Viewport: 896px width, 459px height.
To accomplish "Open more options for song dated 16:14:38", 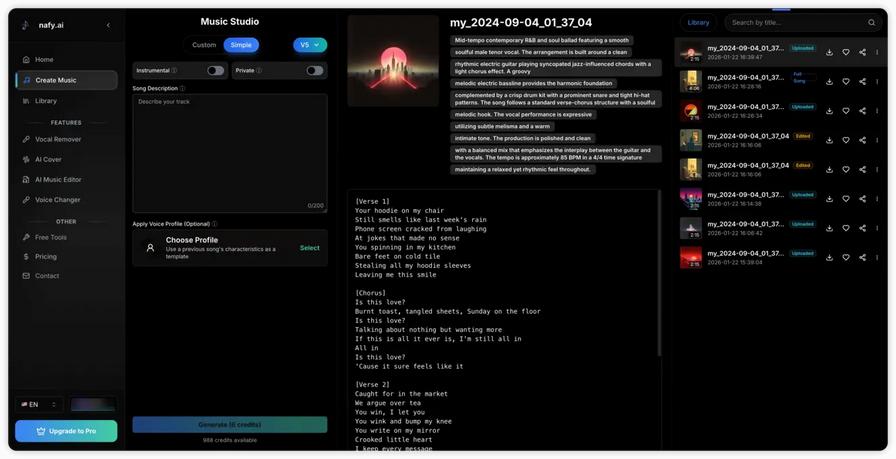I will 877,199.
